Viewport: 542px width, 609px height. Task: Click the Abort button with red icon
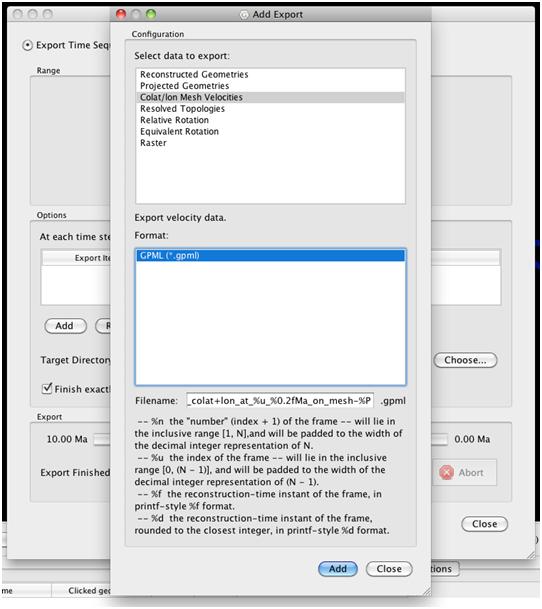(464, 473)
